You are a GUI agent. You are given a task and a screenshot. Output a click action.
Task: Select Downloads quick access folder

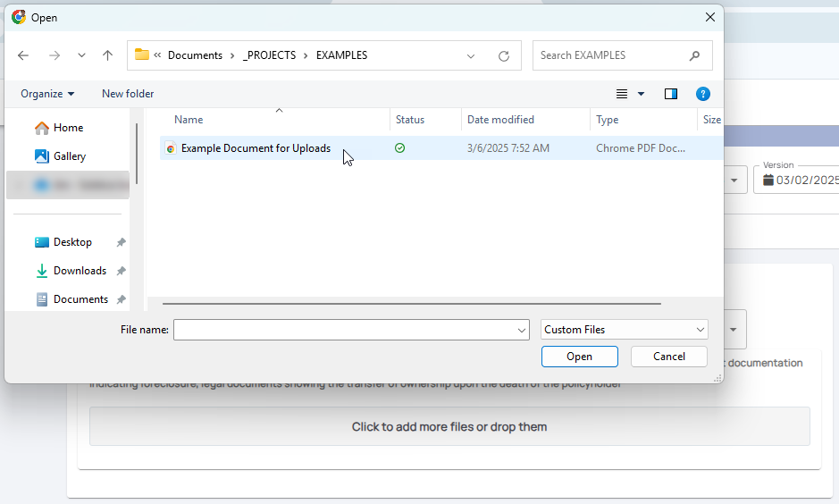[x=80, y=271]
